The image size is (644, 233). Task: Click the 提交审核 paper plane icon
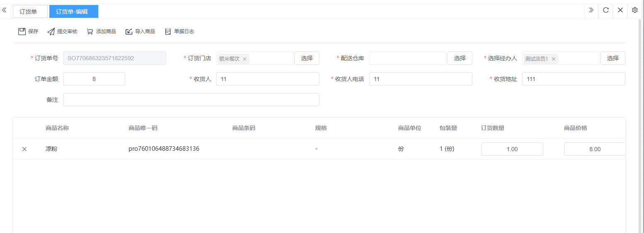point(51,32)
